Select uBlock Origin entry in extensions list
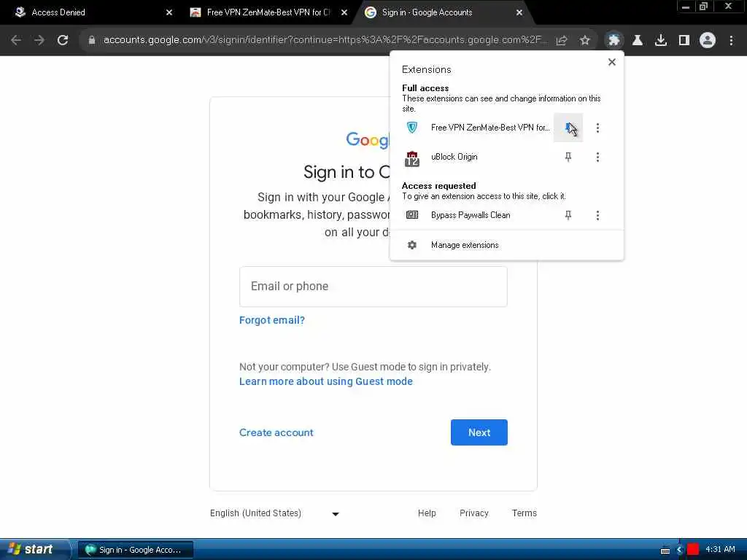The image size is (747, 560). click(x=454, y=157)
